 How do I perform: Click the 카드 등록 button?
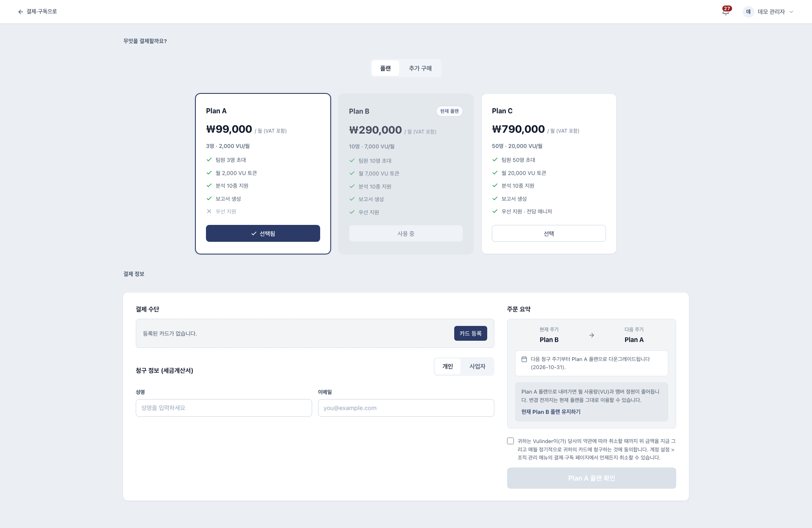(470, 333)
